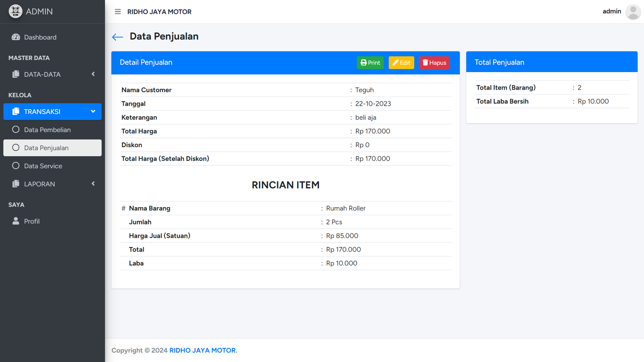644x362 pixels.
Task: Open the Profil menu item
Action: (32, 221)
